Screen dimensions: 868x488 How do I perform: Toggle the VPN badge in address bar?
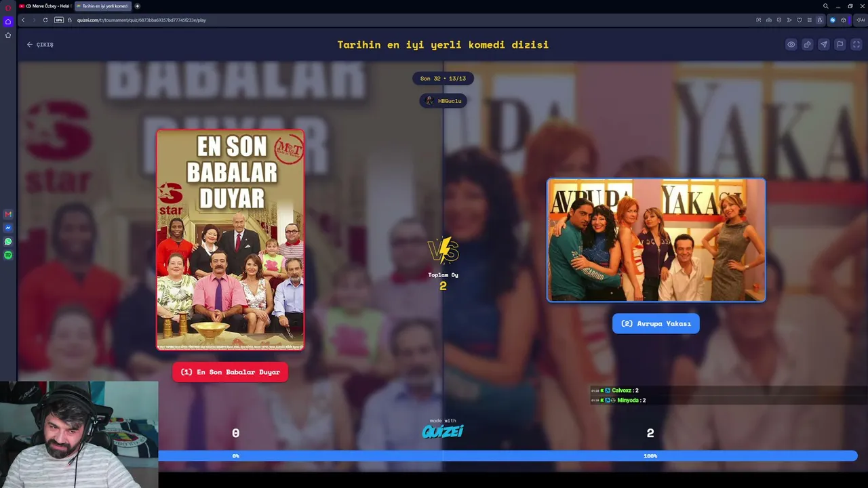click(x=59, y=20)
